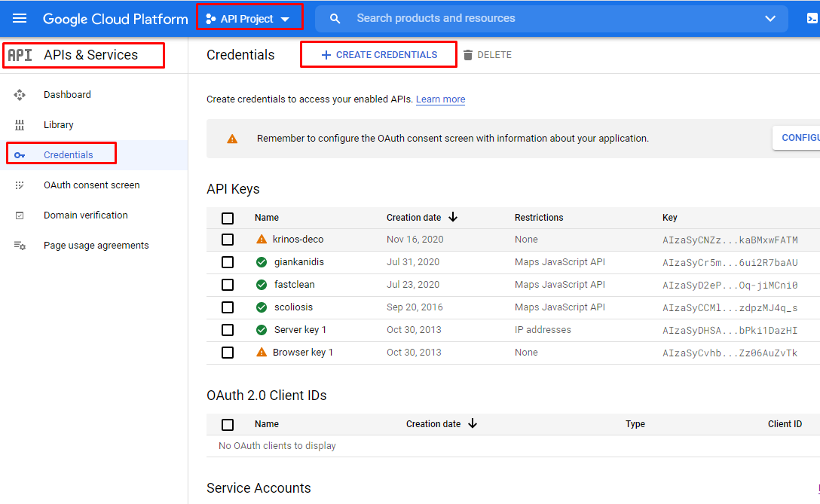Click the search magnifier icon
The width and height of the screenshot is (820, 504).
[335, 19]
